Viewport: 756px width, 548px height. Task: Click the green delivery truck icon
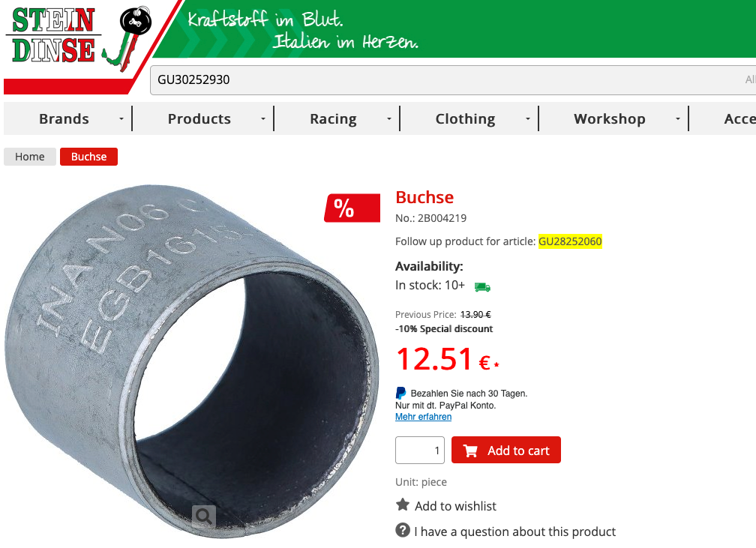pos(482,287)
